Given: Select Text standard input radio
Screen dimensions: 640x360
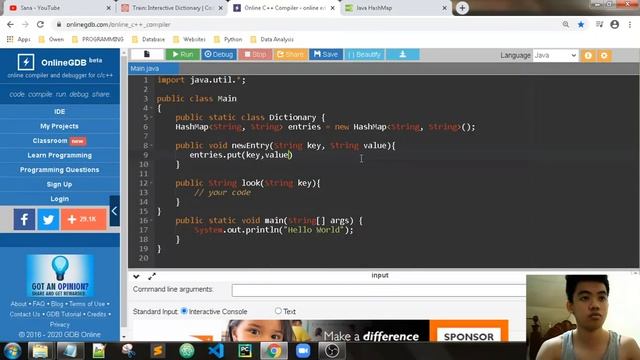Looking at the screenshot, I should click(278, 311).
